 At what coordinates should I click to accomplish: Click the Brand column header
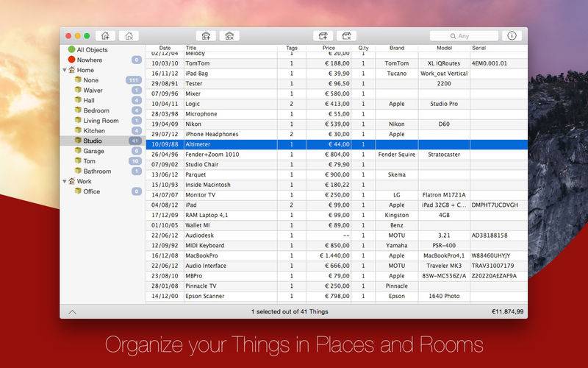coord(397,48)
